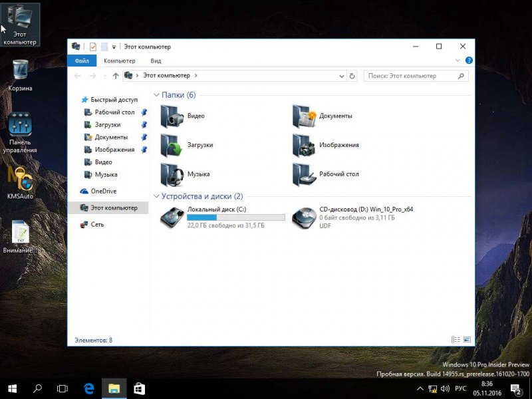This screenshot has height=399, width=532.
Task: Open the network icon in system tray
Action: click(x=433, y=389)
